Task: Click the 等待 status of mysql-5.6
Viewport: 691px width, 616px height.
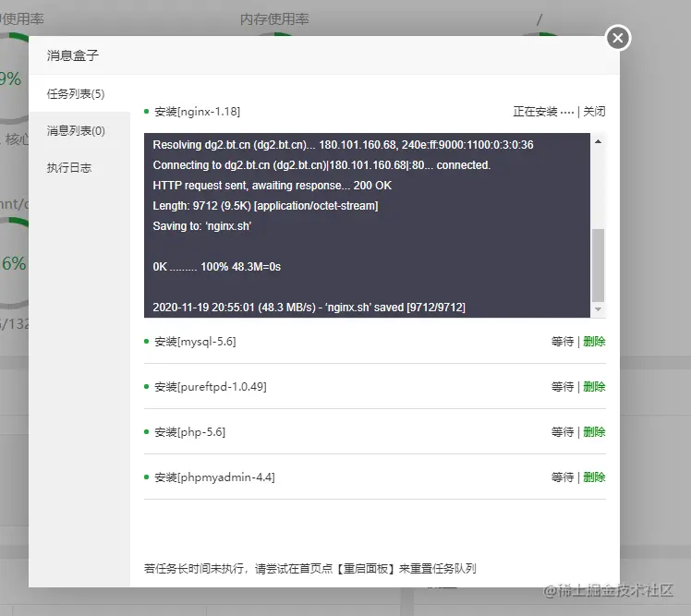Action: coord(563,342)
